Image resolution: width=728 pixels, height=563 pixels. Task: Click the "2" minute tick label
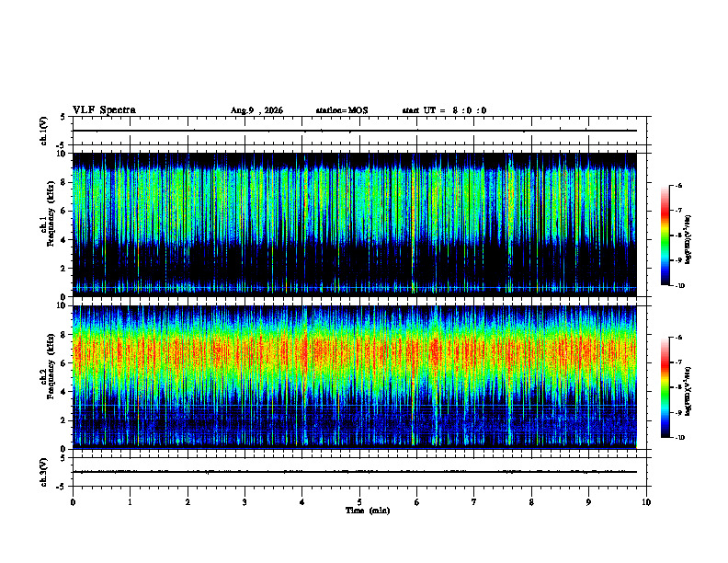click(x=188, y=502)
